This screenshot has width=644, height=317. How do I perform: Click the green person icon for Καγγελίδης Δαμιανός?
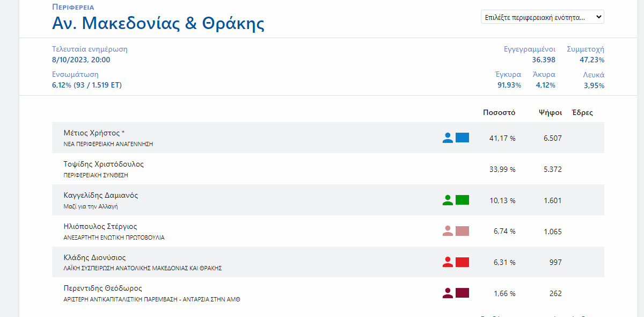pyautogui.click(x=448, y=200)
